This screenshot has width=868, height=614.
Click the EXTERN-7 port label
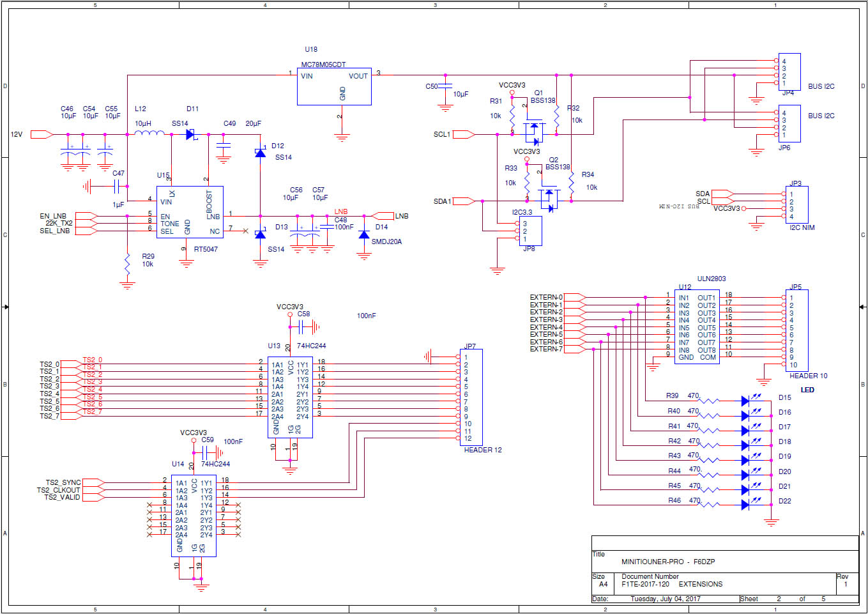[x=546, y=349]
